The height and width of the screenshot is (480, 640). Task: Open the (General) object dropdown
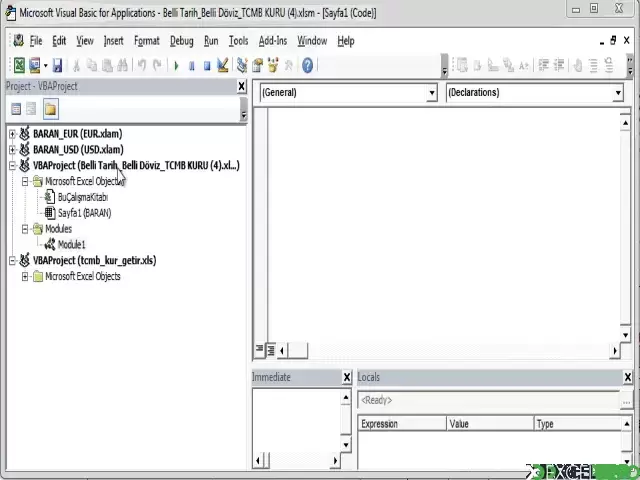point(432,93)
